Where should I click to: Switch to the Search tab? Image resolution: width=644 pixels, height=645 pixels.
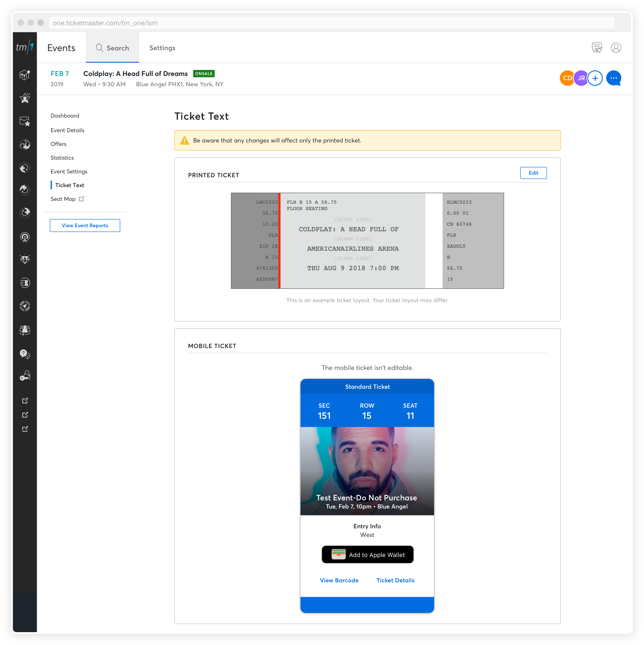[113, 48]
